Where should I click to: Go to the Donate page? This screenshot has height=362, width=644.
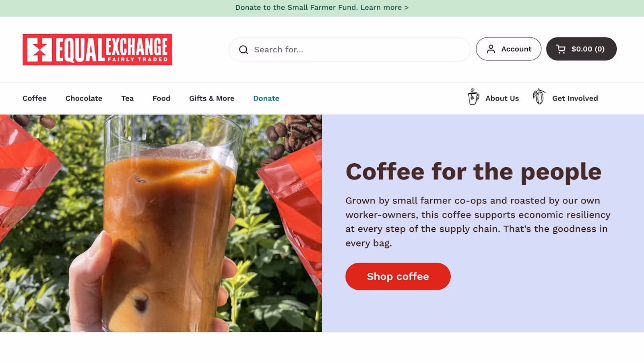click(x=266, y=98)
